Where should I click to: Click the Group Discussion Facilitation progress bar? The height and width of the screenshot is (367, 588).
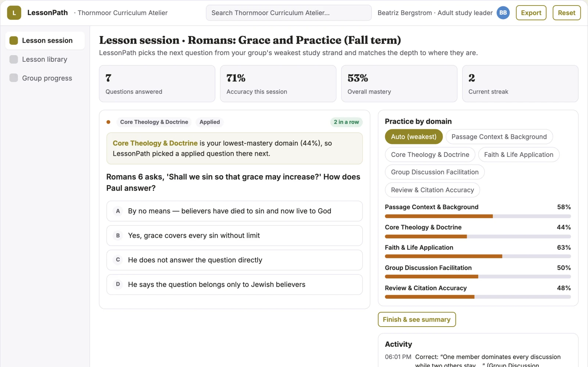478,277
